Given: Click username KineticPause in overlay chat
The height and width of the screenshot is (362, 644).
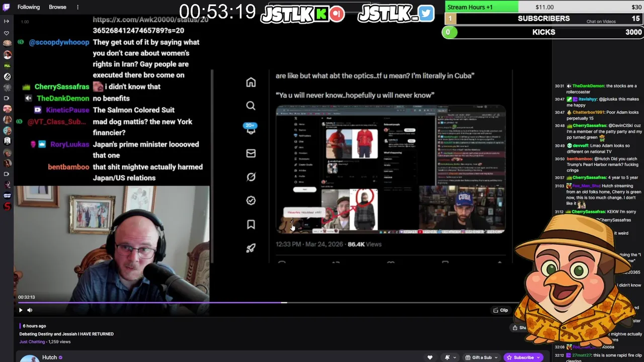Looking at the screenshot, I should [67, 110].
